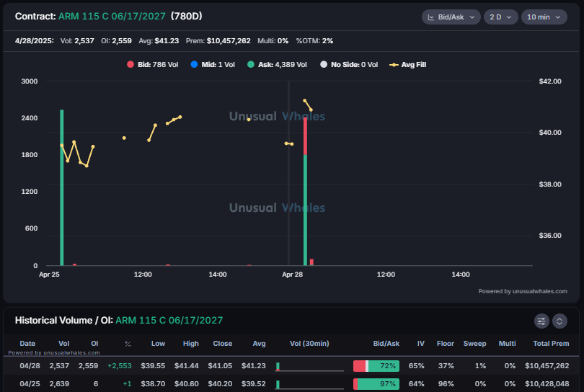
Task: Click the tall green Apr 25 volume bar
Action: (62, 187)
